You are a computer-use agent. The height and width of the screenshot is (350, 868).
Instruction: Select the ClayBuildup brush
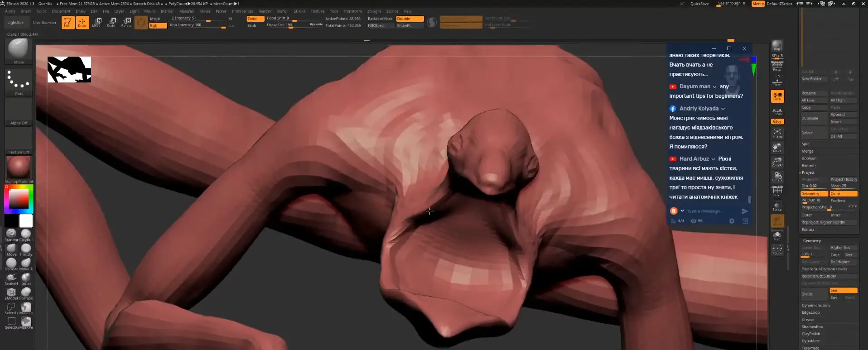click(26, 234)
